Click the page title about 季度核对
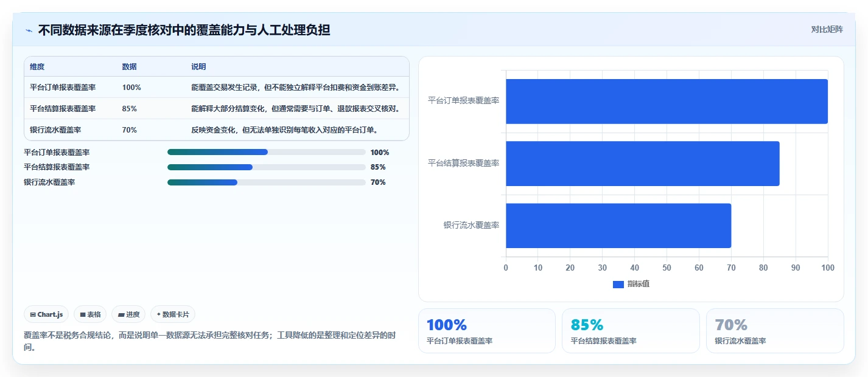This screenshot has height=377, width=868. point(184,30)
